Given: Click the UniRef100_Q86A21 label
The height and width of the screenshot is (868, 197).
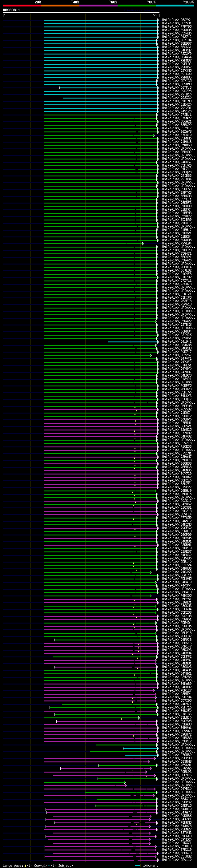Looking at the screenshot, I should coord(177,121).
